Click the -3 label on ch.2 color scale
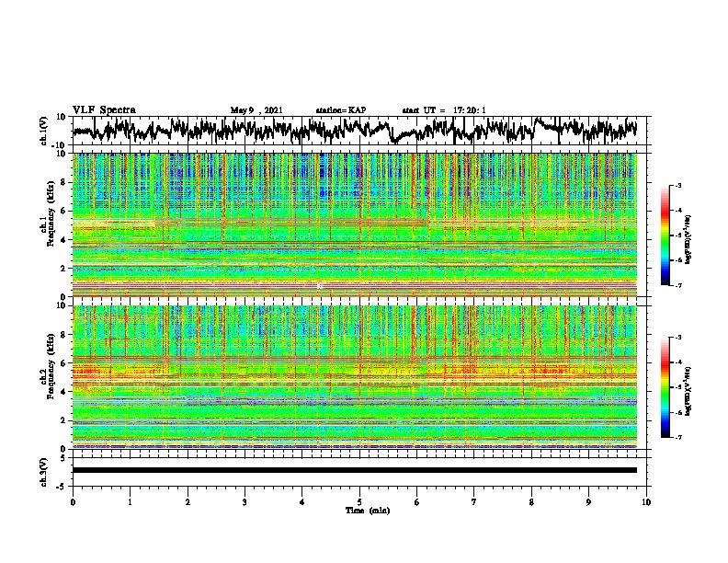The height and width of the screenshot is (563, 728). coord(677,338)
